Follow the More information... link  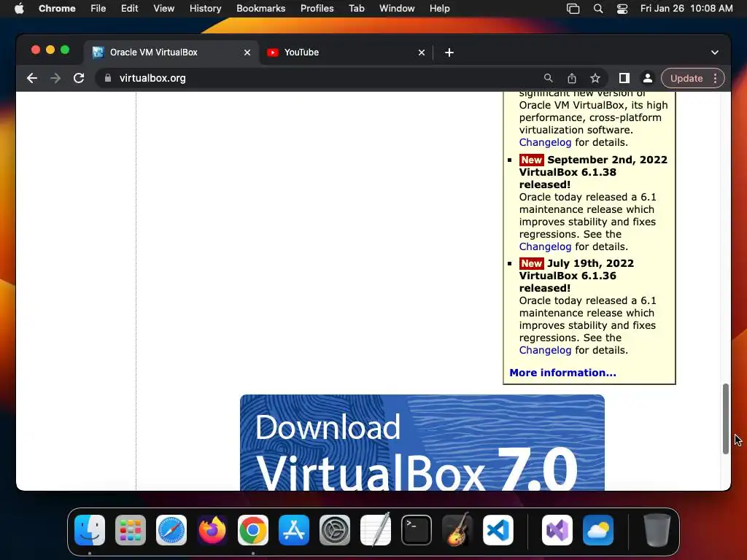(562, 373)
